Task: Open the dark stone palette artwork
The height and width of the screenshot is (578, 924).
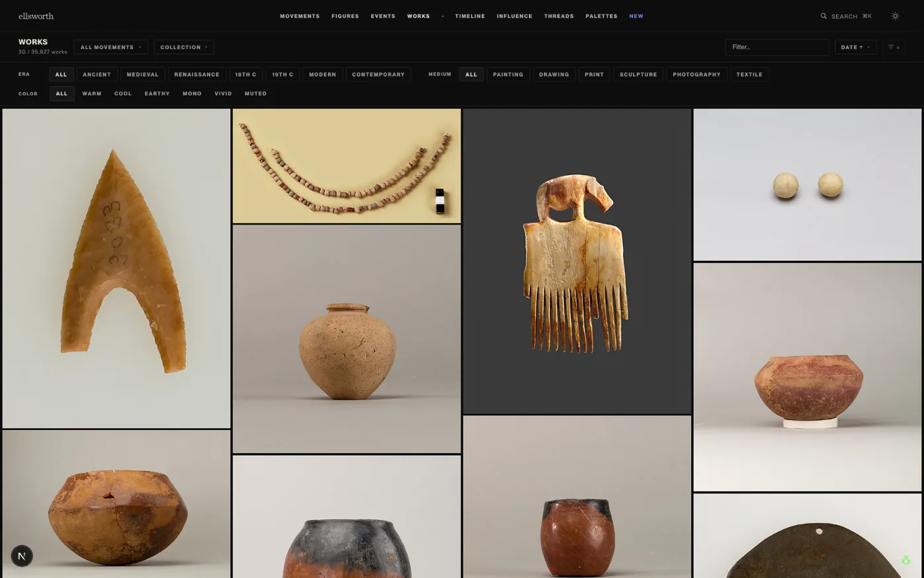Action: tap(807, 536)
